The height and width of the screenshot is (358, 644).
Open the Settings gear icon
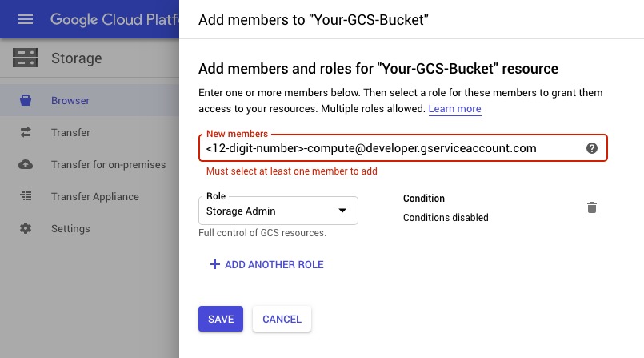click(26, 228)
